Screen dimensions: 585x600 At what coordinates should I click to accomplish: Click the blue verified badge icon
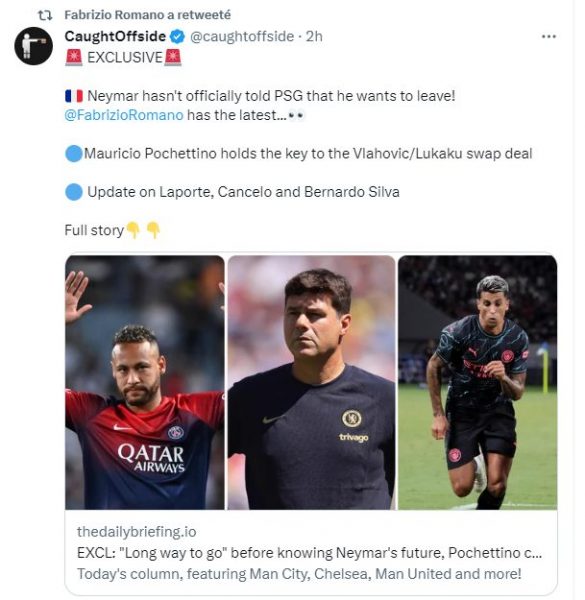pyautogui.click(x=177, y=37)
